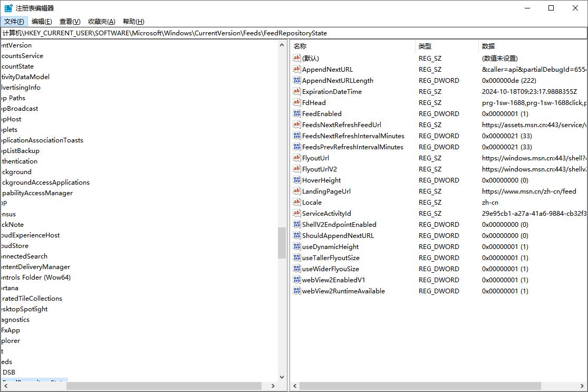Select the binary icon beside HoverHeight
This screenshot has height=392, width=588.
[297, 180]
